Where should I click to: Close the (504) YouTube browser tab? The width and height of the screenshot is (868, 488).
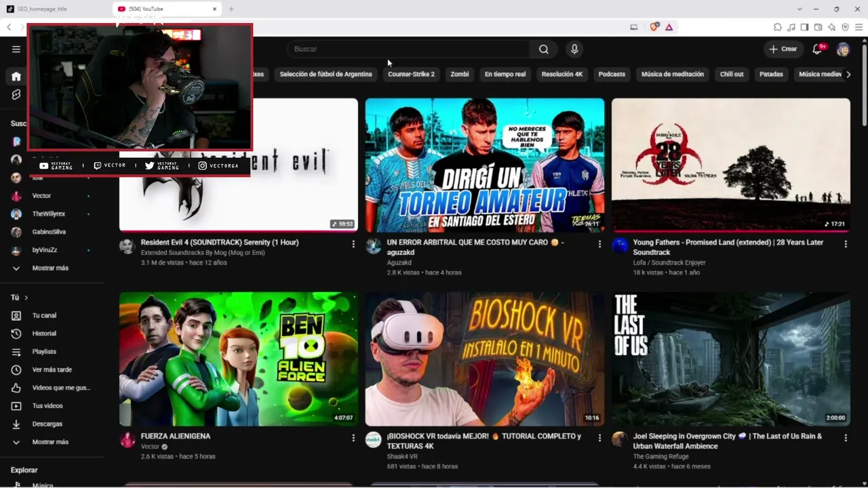point(215,9)
